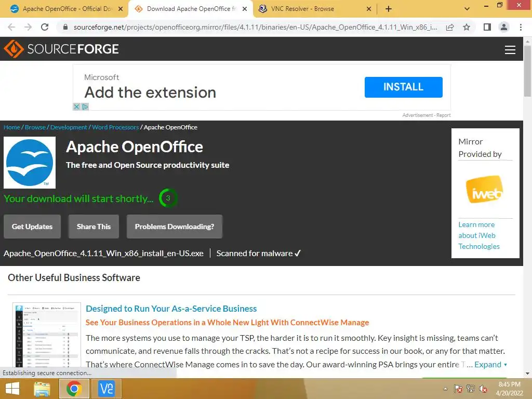
Task: Reload the page with refresh icon
Action: [x=45, y=27]
